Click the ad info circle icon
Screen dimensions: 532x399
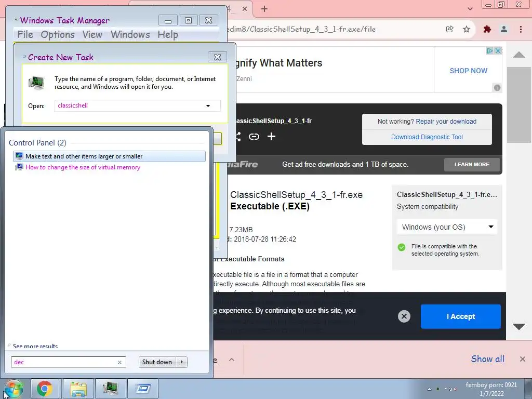pos(497,87)
